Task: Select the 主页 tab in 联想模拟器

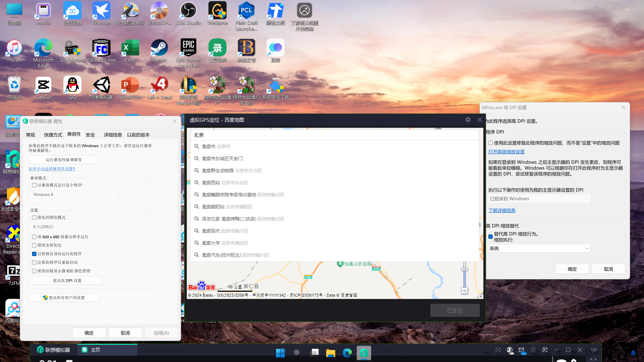Action: pyautogui.click(x=107, y=350)
